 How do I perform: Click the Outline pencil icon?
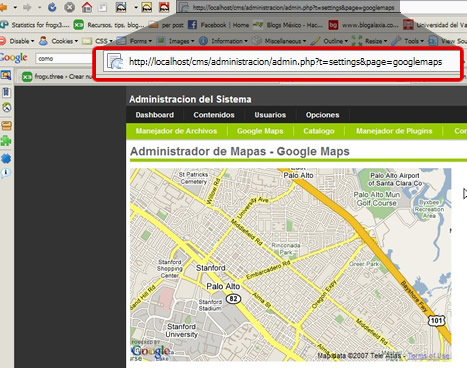tap(315, 41)
